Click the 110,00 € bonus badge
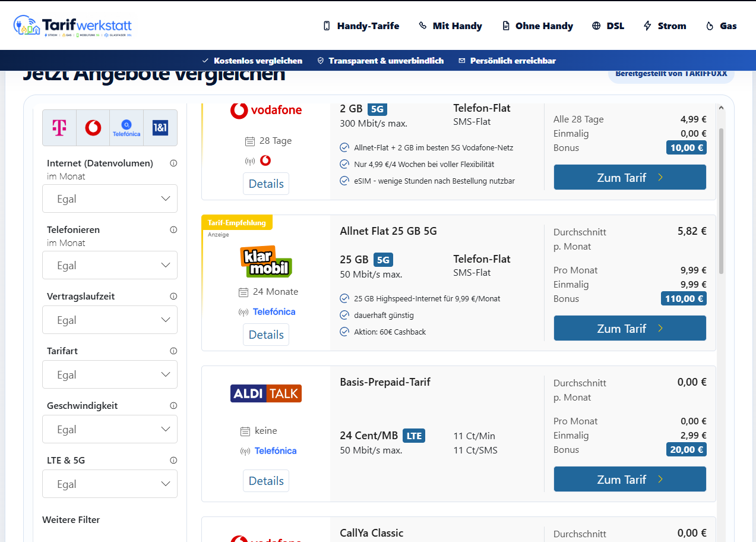 [684, 298]
